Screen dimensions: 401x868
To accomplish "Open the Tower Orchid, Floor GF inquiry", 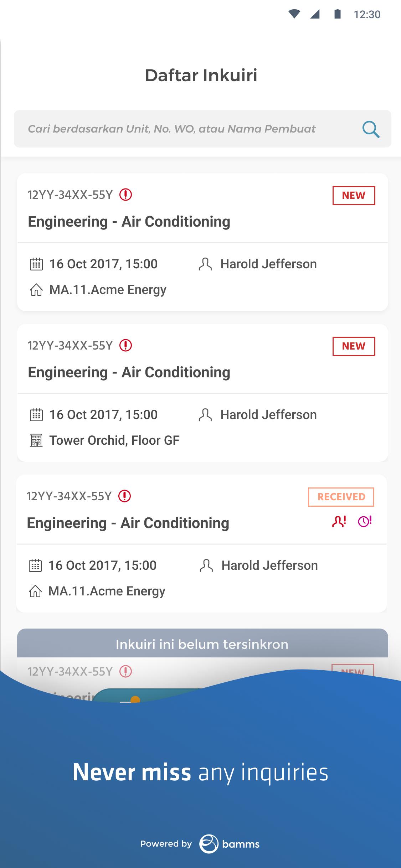I will click(202, 393).
